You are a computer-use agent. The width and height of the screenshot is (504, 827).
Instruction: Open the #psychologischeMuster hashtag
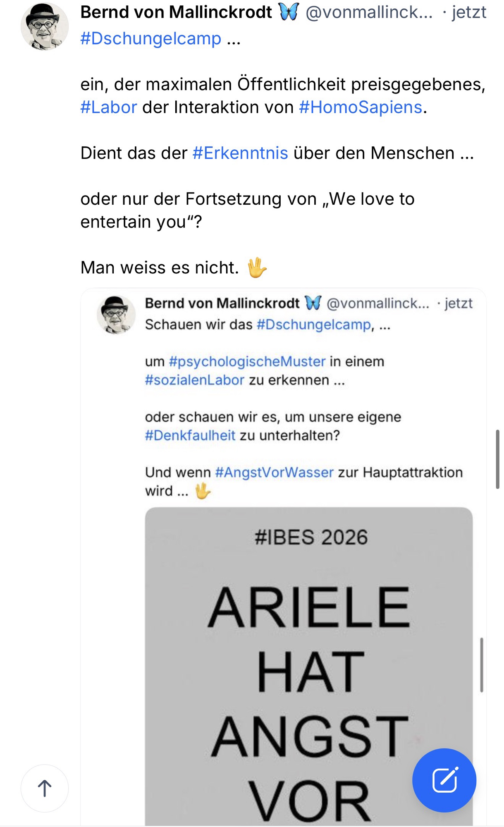tap(247, 361)
